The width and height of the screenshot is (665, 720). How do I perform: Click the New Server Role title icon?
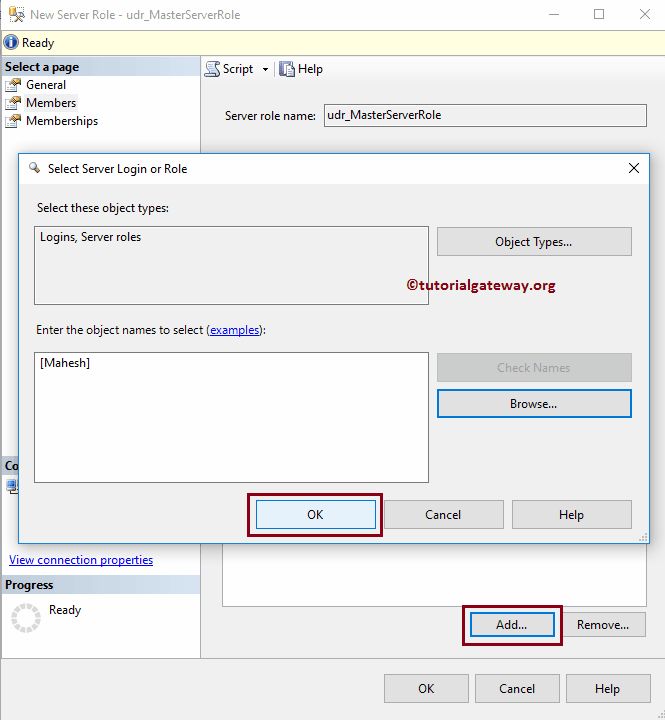[16, 14]
